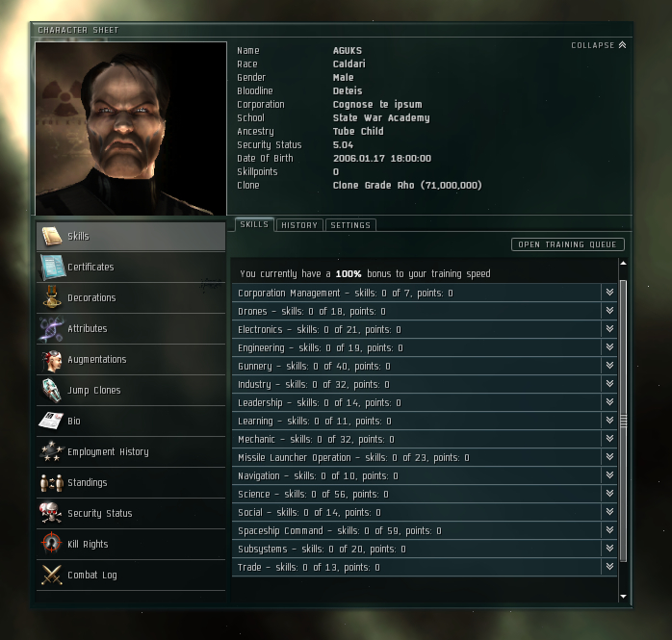Expand the Trade skill group
672x640 pixels.
tap(609, 567)
